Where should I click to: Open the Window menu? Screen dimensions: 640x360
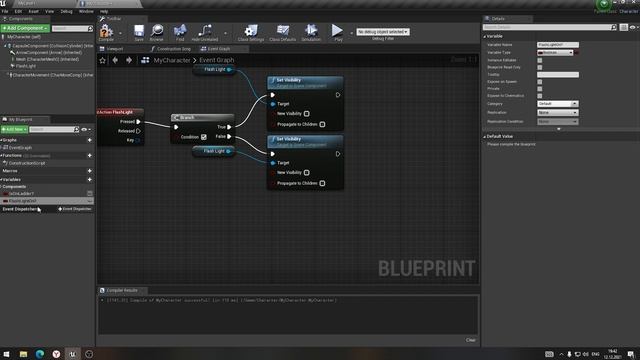coord(86,11)
